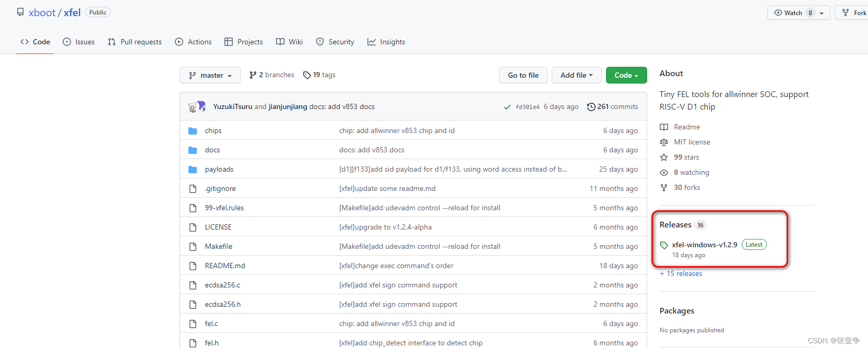Open the Packages heading link
The image size is (868, 349).
(x=677, y=311)
